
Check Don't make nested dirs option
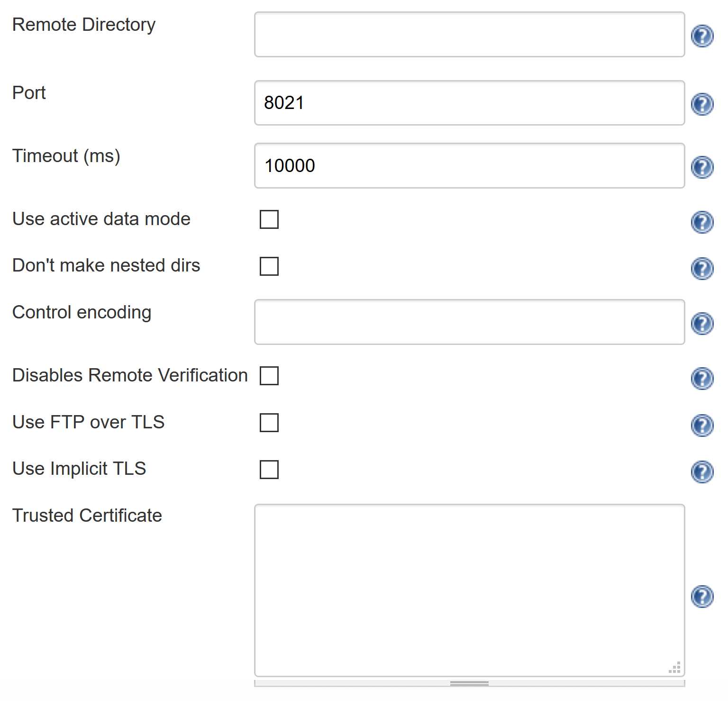269,266
